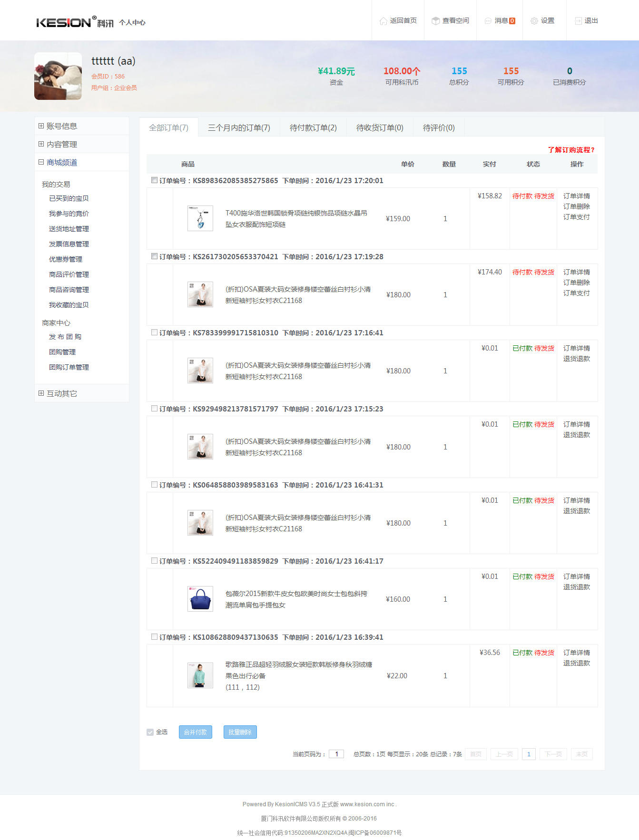Toggle the 全选 select-all checkbox
Viewport: 639px width, 840px height.
(150, 732)
